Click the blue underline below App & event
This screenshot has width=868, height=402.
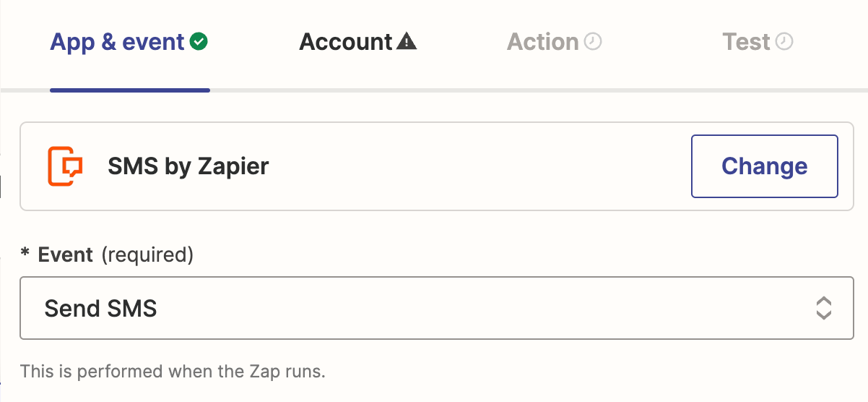coord(130,90)
